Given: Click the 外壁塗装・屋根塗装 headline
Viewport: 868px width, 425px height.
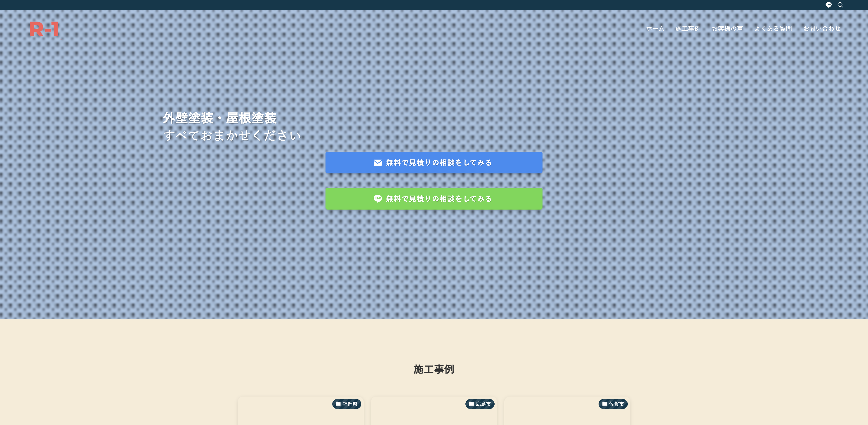Looking at the screenshot, I should coord(220,118).
